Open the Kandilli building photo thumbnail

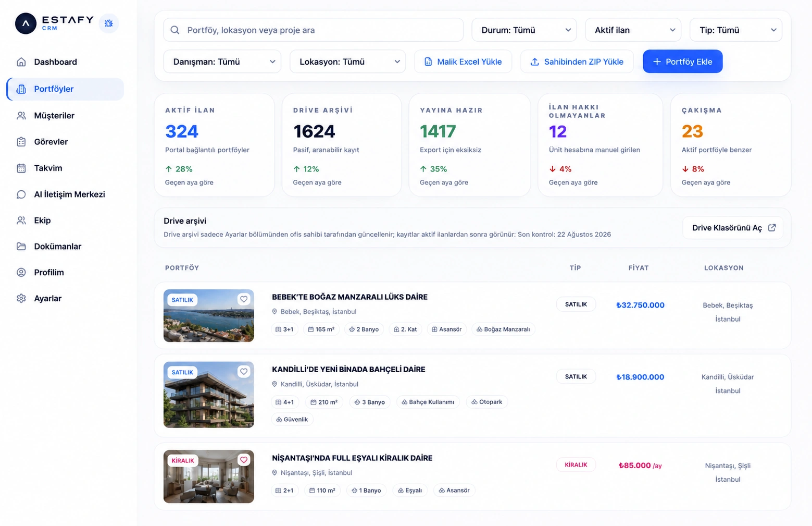pos(209,395)
